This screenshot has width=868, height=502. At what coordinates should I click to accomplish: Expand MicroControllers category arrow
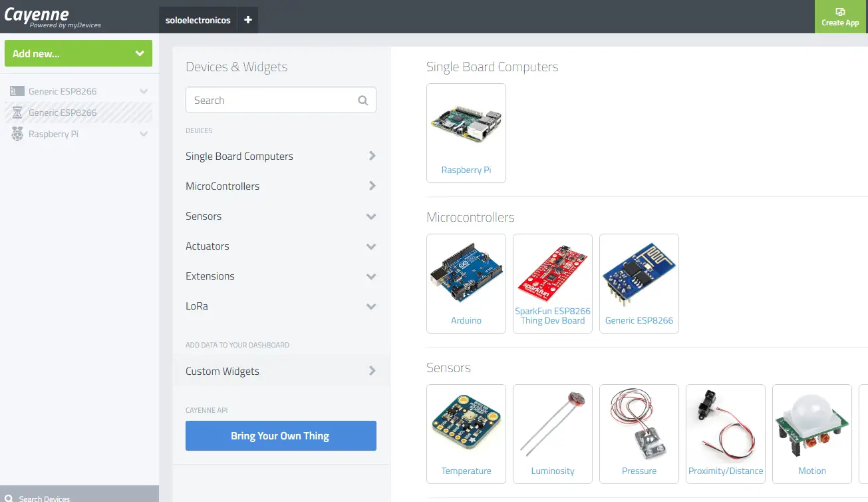pyautogui.click(x=372, y=186)
